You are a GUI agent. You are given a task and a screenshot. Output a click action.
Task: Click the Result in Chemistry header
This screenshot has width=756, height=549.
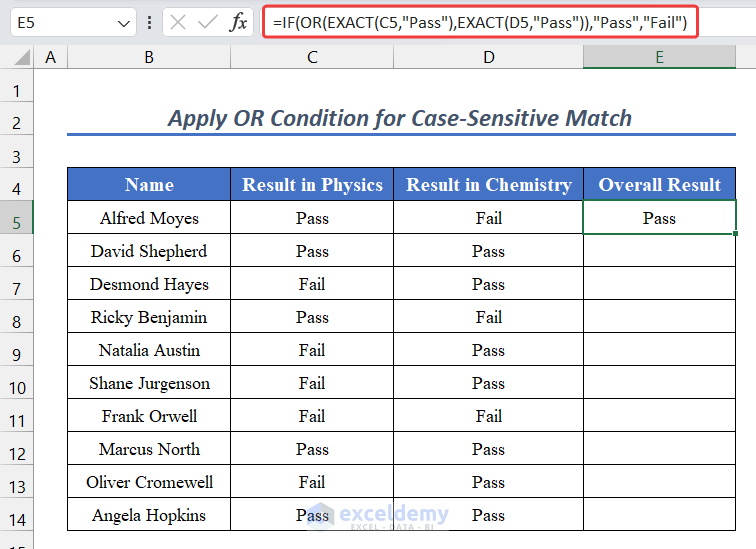tap(488, 185)
